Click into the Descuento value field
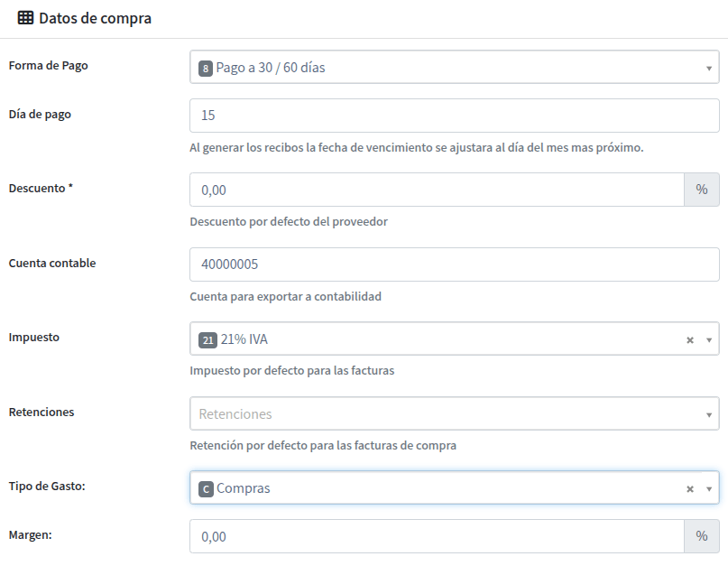 [x=437, y=190]
